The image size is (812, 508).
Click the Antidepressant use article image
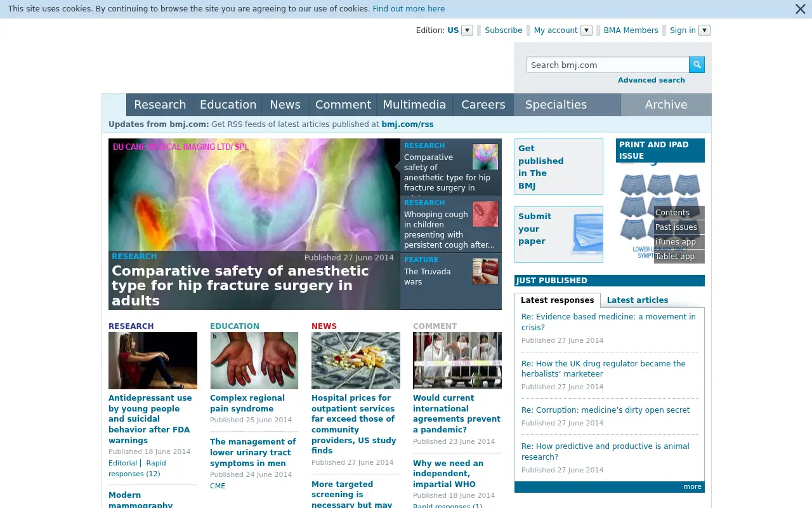point(153,361)
